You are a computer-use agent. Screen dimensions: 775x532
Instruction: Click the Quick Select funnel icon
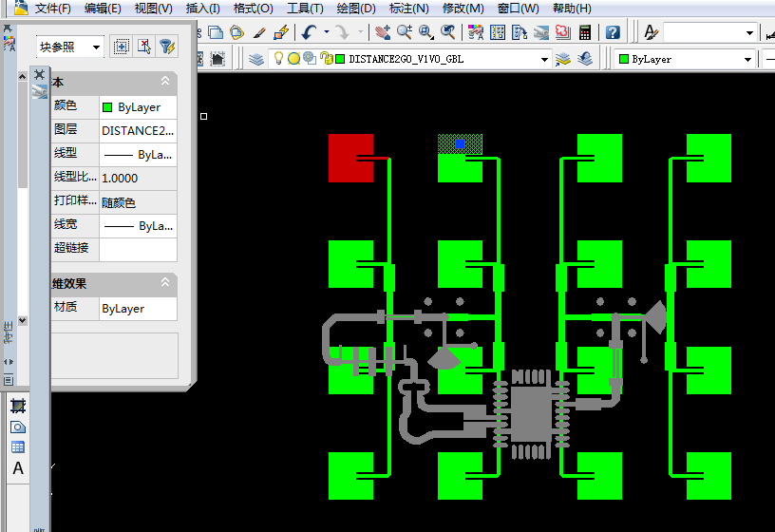[167, 47]
